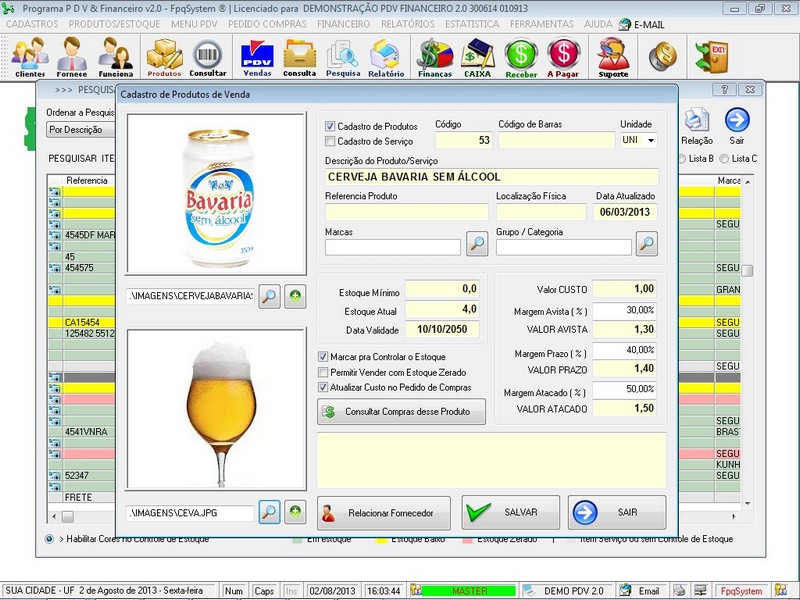Click Consultar Compras desse Produto button

coord(401,411)
